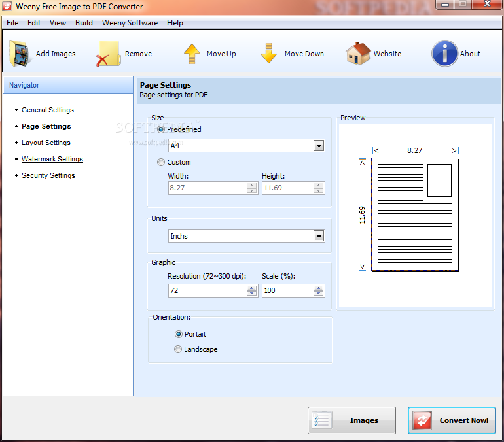Screen dimensions: 504x442
Task: Click the Navigator panel header
Action: click(68, 86)
